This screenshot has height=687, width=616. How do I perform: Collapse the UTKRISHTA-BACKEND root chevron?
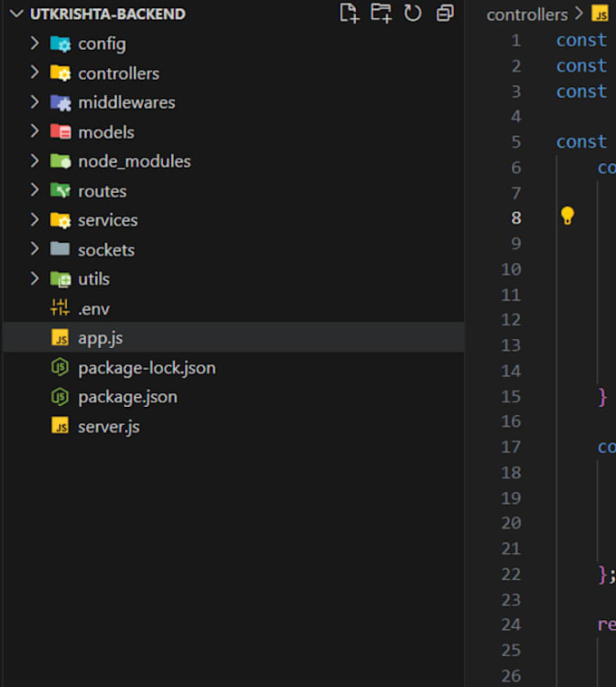coord(16,14)
